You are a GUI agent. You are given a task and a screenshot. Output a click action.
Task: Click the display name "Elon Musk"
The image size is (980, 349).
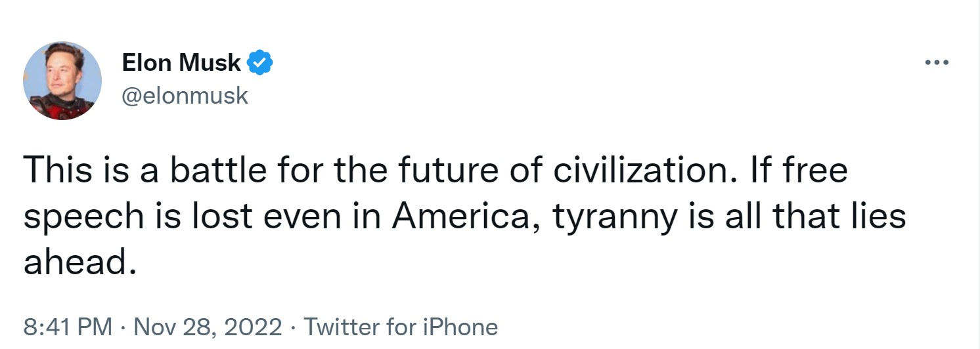click(181, 63)
